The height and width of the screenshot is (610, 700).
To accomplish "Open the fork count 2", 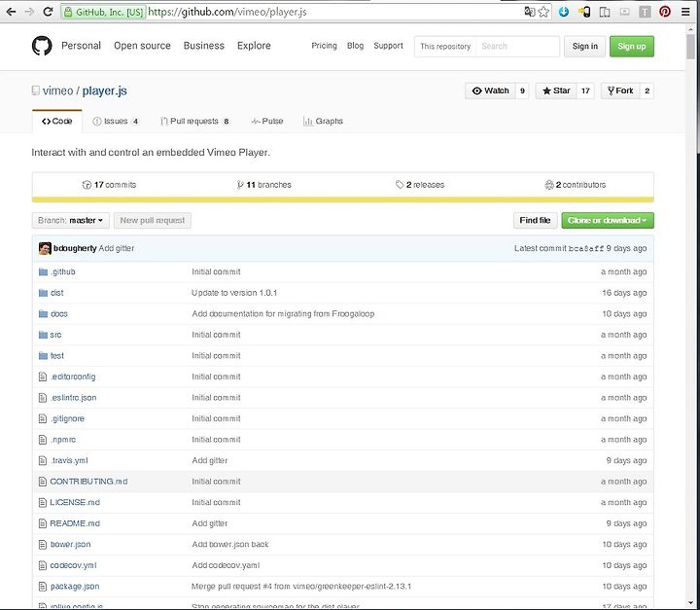I will [x=647, y=90].
